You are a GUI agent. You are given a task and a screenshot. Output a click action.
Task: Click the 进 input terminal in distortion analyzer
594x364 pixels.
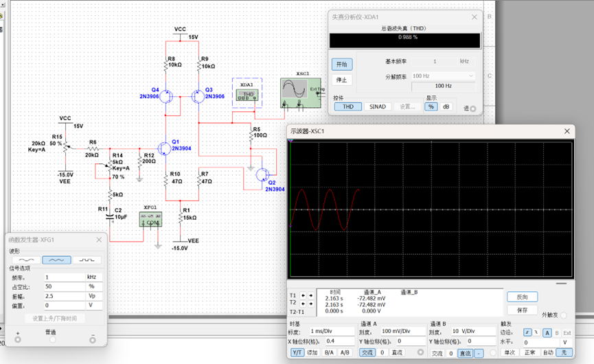pyautogui.click(x=472, y=109)
